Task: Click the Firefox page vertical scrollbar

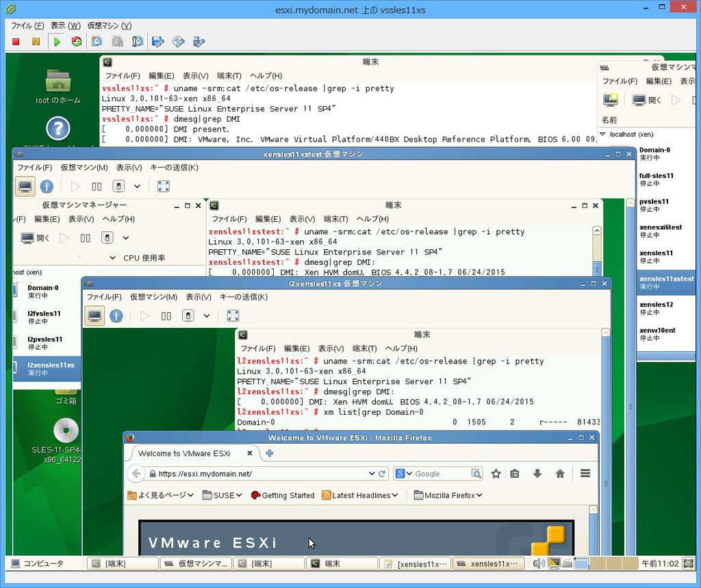Action: coord(594,531)
